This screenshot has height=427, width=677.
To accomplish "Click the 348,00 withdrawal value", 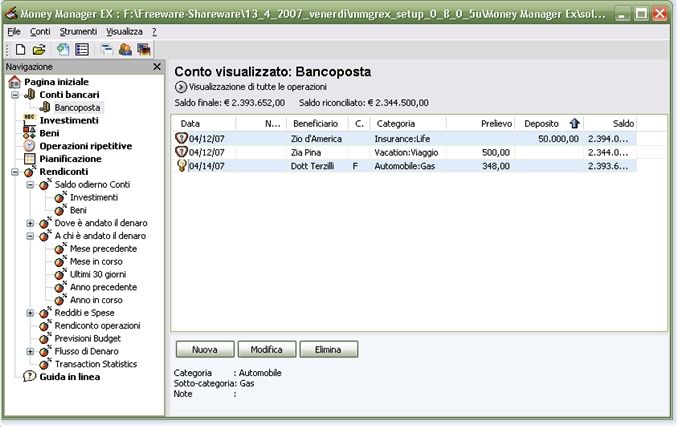I will click(x=496, y=166).
